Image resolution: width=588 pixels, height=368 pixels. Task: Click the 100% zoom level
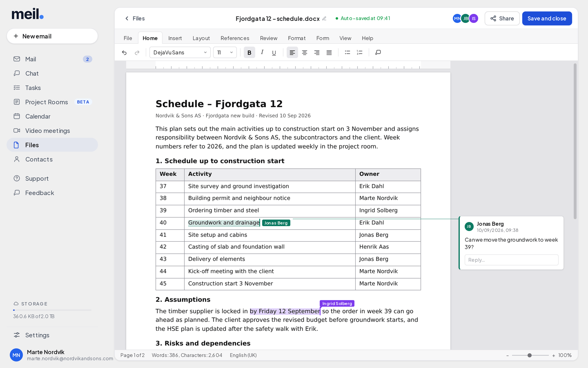point(565,355)
